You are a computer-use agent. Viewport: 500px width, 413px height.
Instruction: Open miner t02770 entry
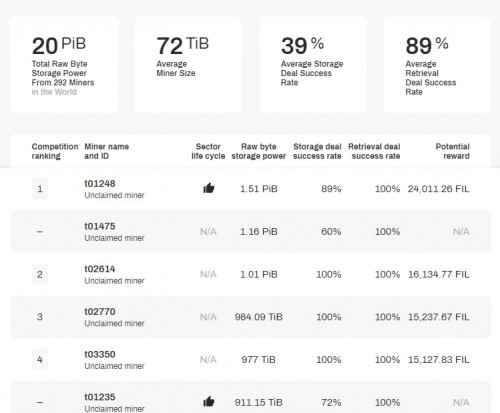click(100, 311)
